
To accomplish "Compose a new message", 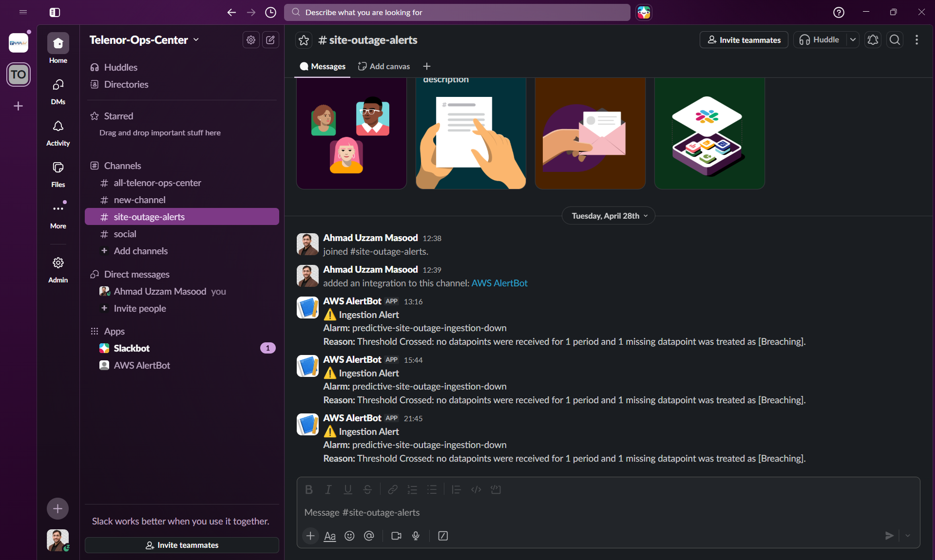I will [270, 40].
